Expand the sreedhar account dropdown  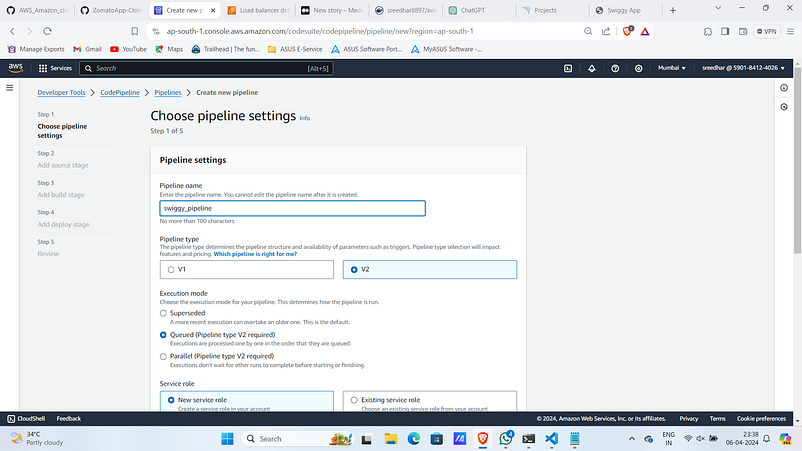tap(743, 68)
